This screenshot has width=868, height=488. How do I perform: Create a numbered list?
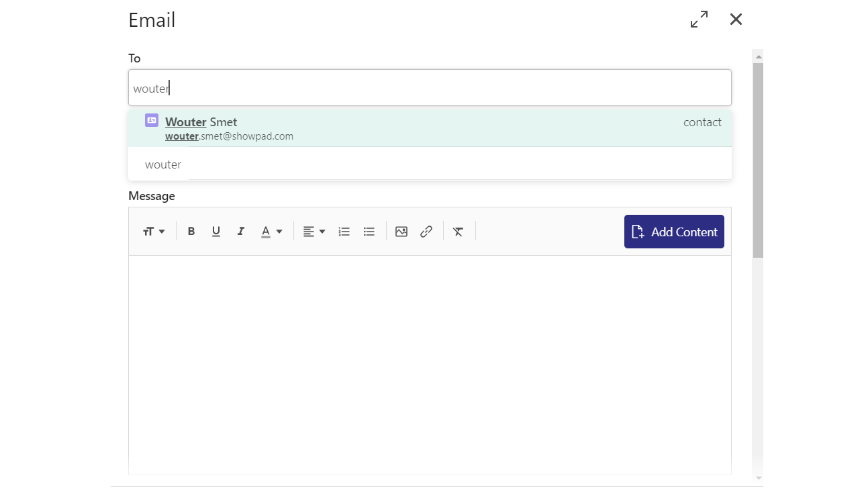click(x=344, y=231)
